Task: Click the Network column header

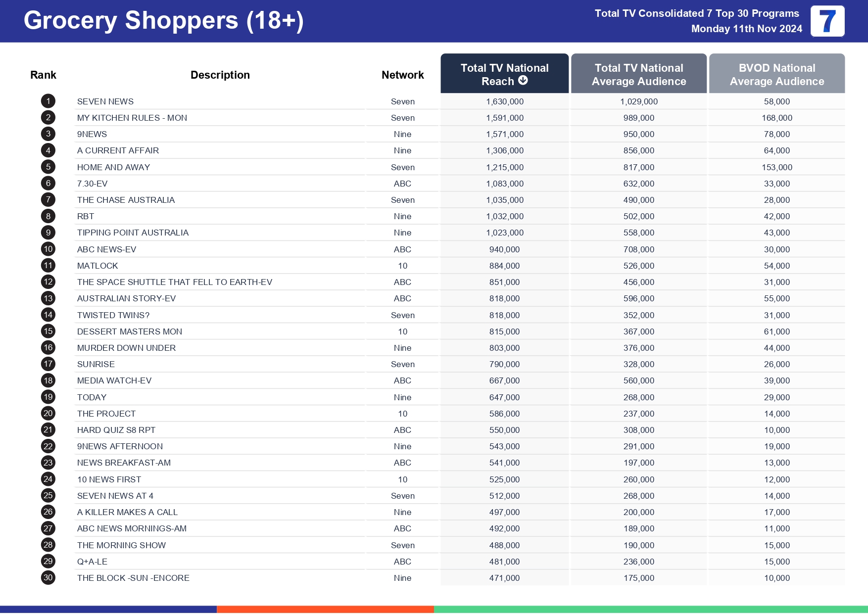Action: (x=402, y=75)
